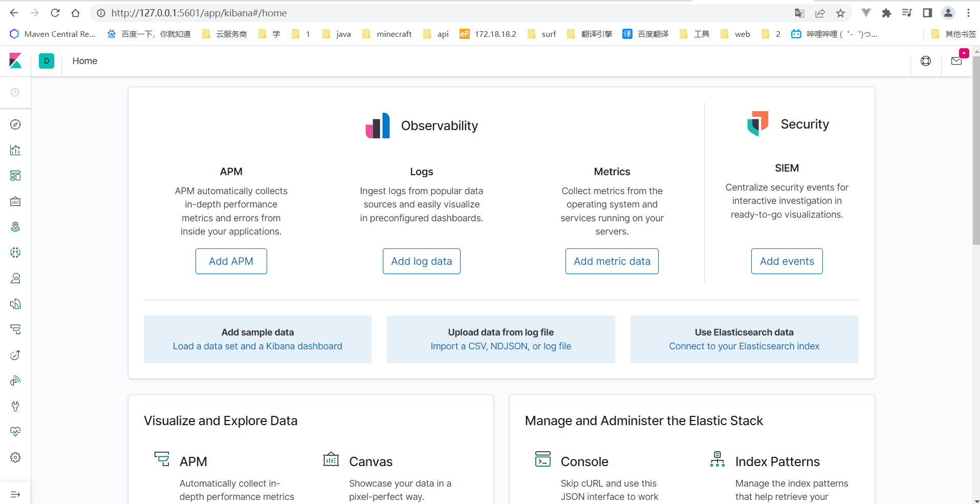The width and height of the screenshot is (980, 504).
Task: Open Dashboard icon in sidebar
Action: [x=15, y=176]
